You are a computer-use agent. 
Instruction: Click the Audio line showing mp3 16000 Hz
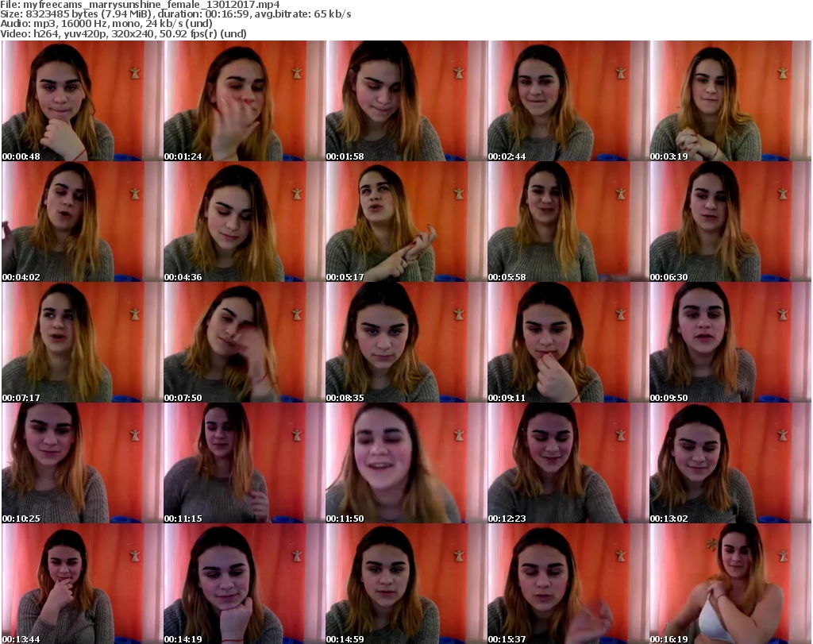(106, 24)
